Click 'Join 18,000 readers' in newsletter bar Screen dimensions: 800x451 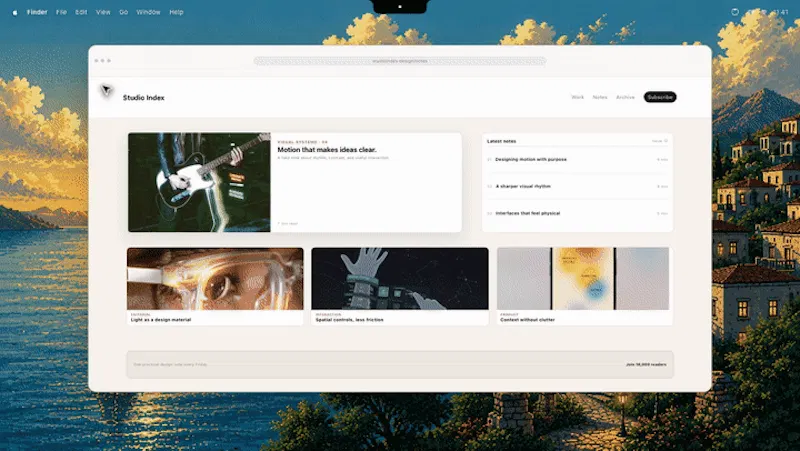pos(646,364)
